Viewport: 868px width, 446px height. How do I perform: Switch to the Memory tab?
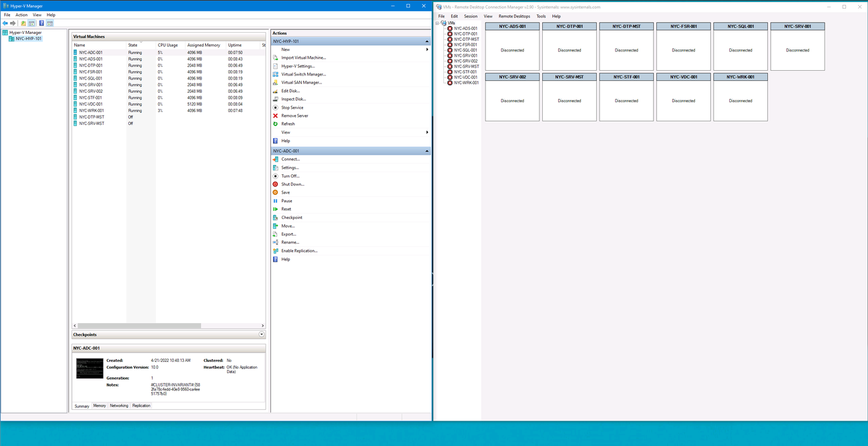pyautogui.click(x=99, y=406)
